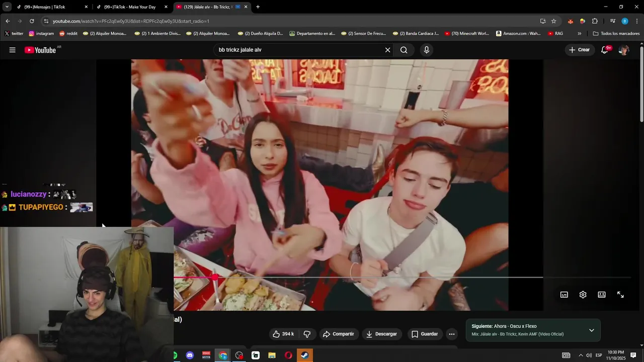The image size is (644, 362).
Task: Open the twitter bookmark
Action: point(14,34)
